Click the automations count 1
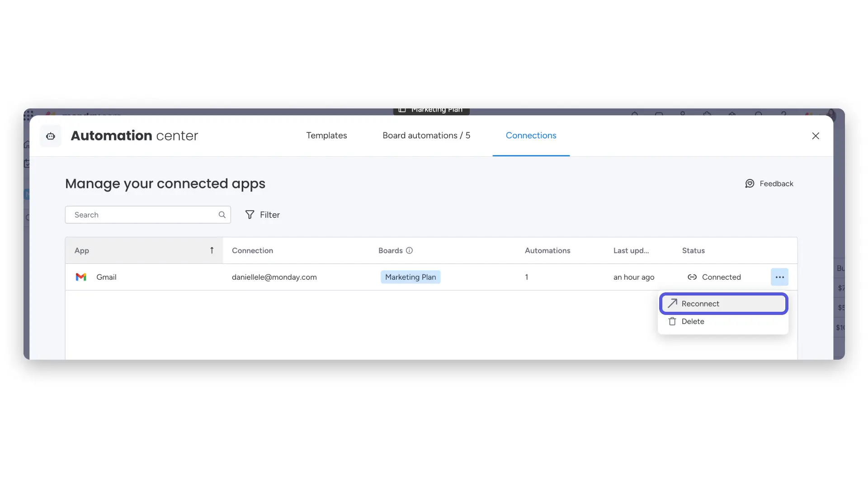 tap(527, 277)
